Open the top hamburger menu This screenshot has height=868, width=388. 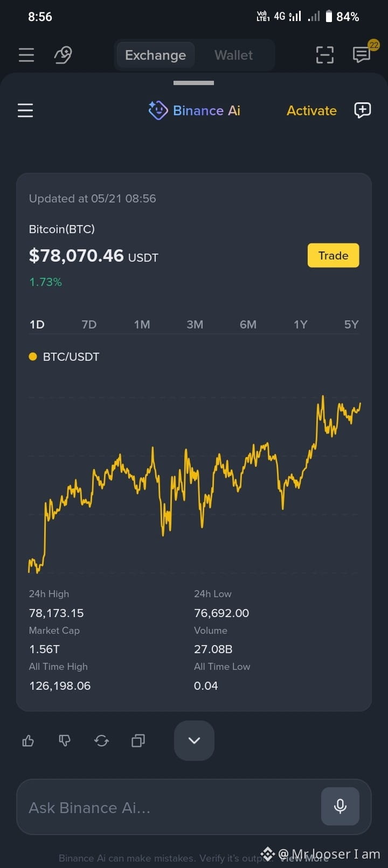[26, 55]
